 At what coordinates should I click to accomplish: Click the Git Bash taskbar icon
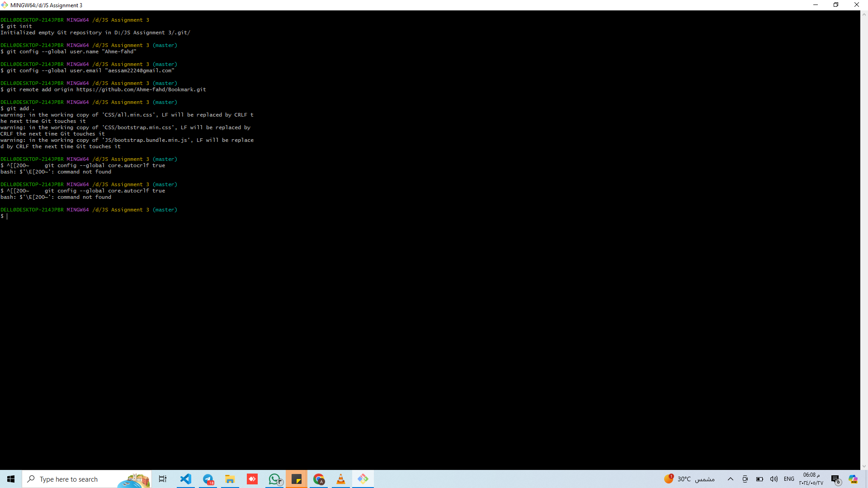[363, 479]
